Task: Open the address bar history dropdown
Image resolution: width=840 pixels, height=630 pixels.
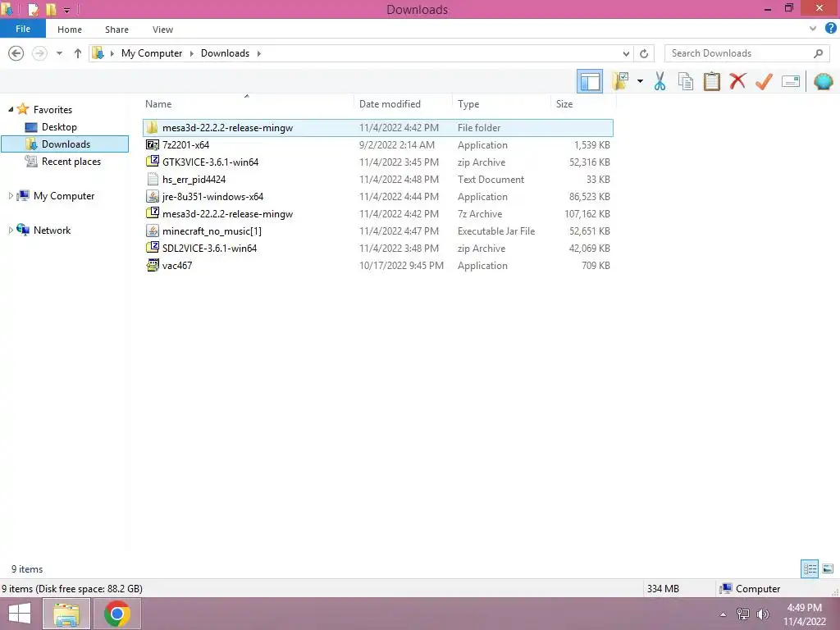Action: tap(626, 53)
